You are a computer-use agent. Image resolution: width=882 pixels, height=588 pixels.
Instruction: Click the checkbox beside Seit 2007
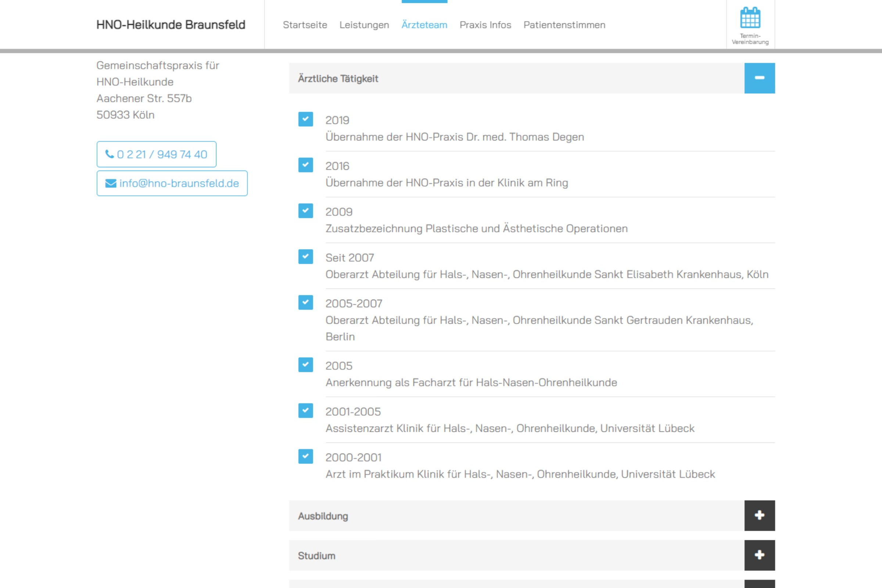(306, 257)
